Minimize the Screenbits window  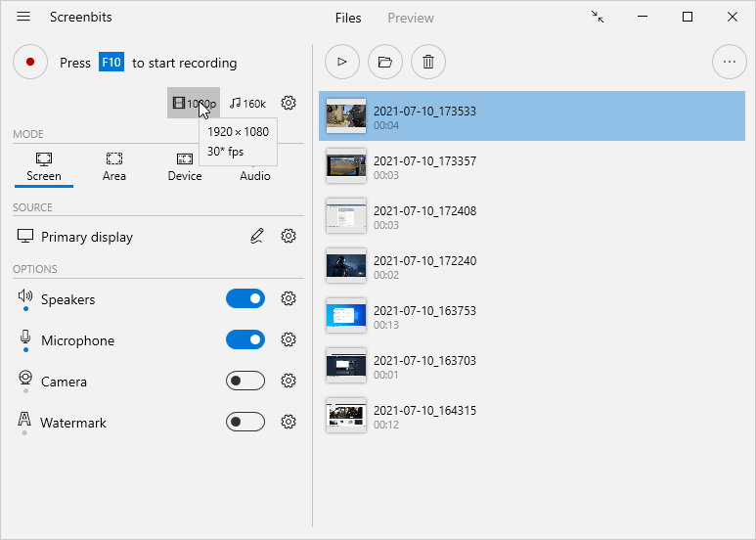point(643,17)
